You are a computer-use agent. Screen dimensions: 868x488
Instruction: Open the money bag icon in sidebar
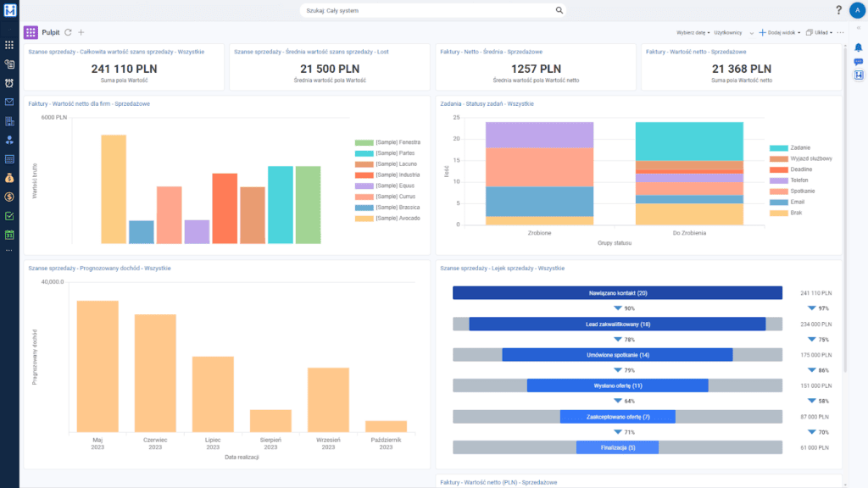[9, 178]
